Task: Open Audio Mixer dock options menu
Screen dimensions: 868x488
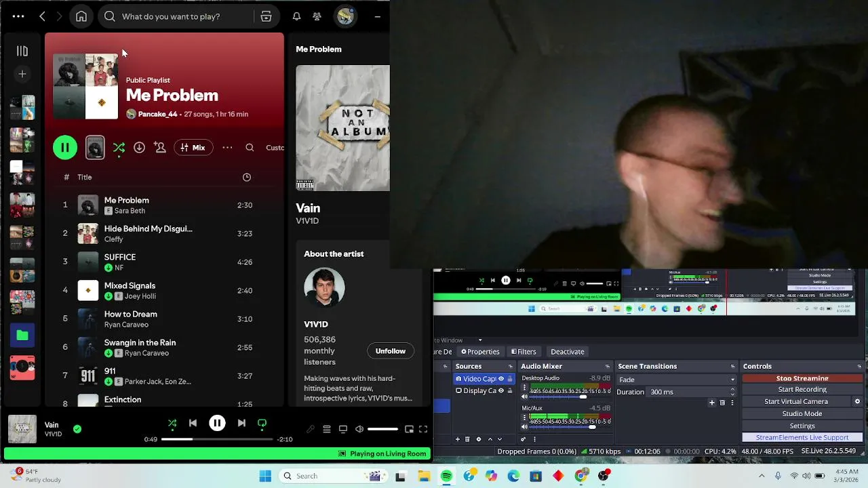Action: (x=607, y=366)
